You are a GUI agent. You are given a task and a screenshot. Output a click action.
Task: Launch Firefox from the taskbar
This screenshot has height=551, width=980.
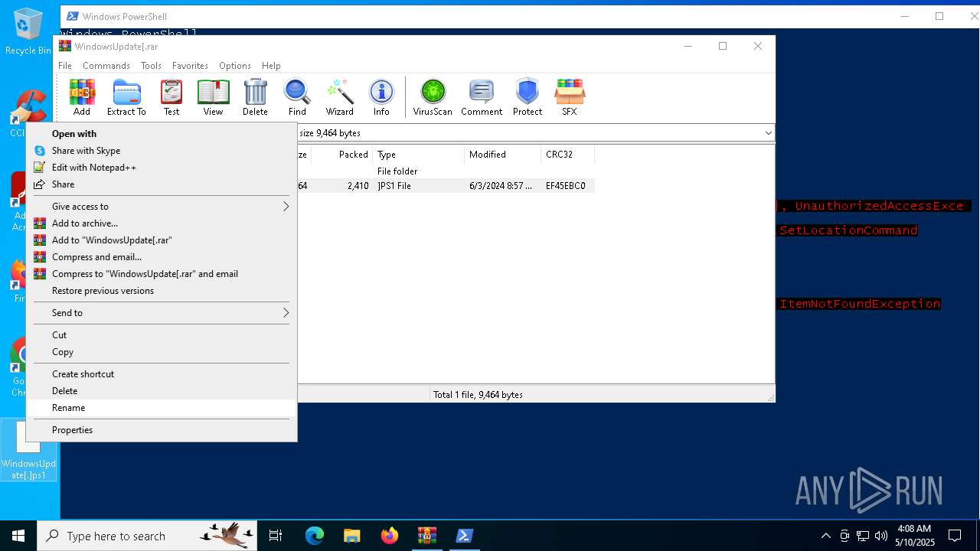click(390, 536)
